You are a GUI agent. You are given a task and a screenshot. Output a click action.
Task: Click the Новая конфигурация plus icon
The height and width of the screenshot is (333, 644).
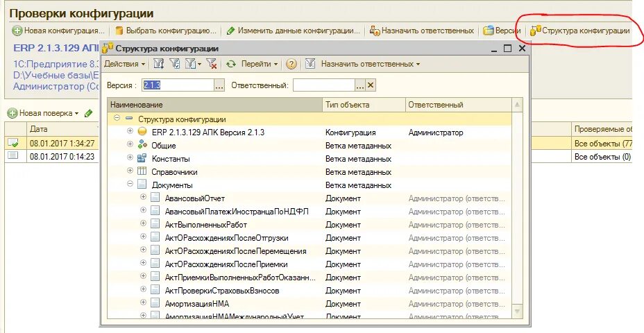coord(17,31)
